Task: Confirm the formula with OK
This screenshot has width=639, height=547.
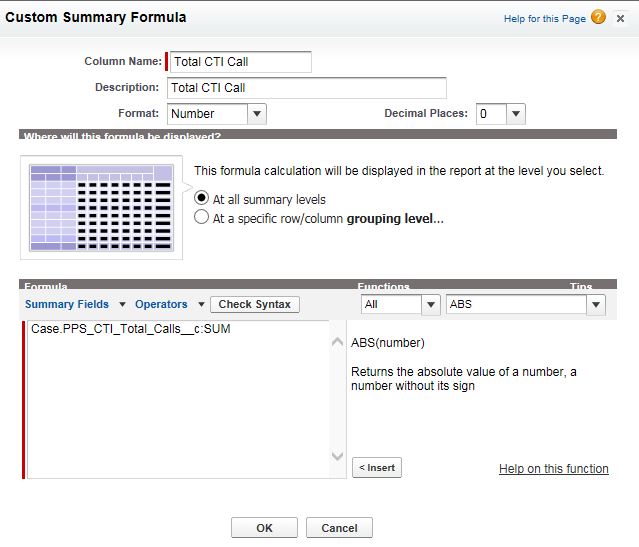Action: tap(264, 527)
